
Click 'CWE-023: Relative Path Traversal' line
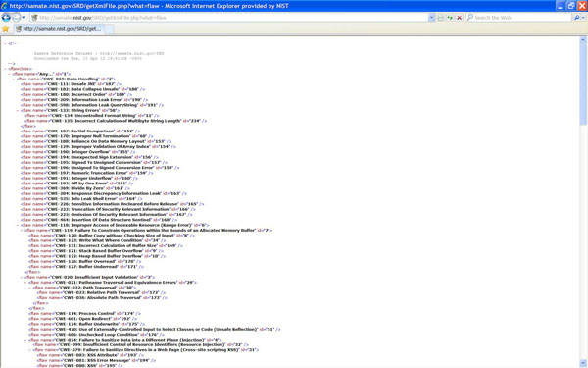pos(101,292)
